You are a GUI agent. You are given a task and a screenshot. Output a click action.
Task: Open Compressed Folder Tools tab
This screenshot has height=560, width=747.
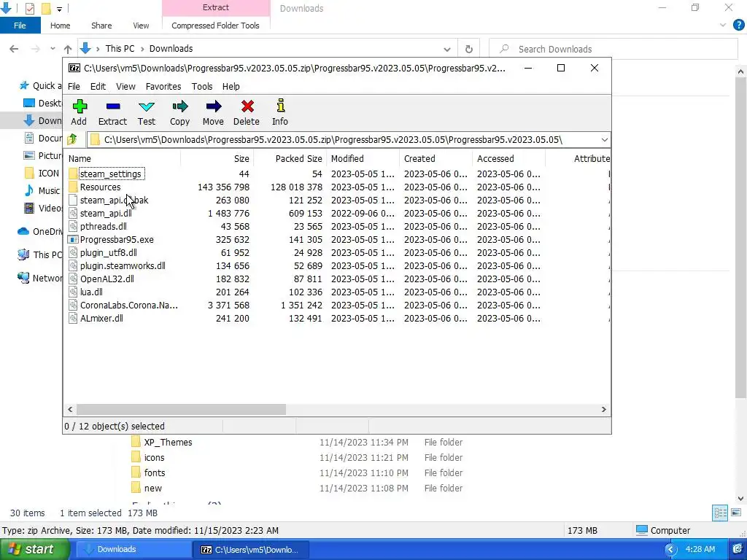pos(215,26)
